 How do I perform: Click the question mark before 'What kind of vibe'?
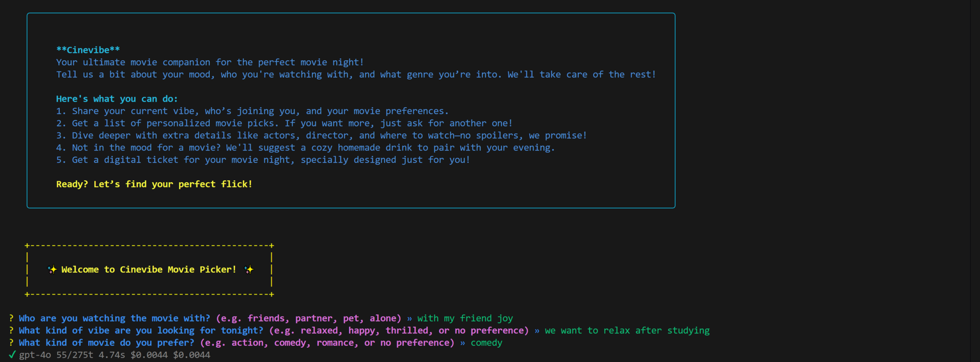[11, 330]
